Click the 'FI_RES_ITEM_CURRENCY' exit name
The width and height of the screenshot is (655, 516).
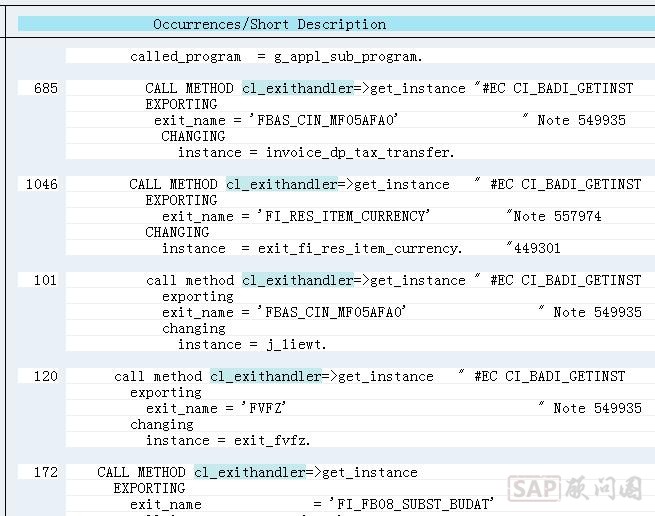pos(343,217)
